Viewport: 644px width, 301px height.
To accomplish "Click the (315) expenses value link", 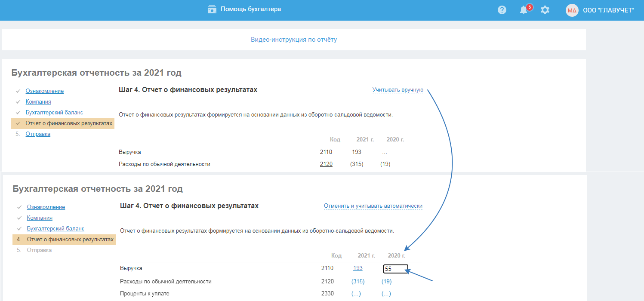I will (358, 282).
